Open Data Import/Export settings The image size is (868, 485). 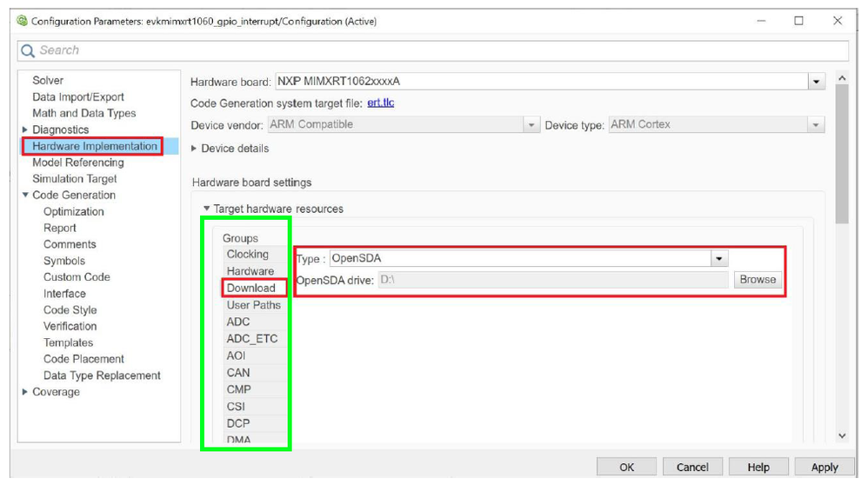point(78,96)
